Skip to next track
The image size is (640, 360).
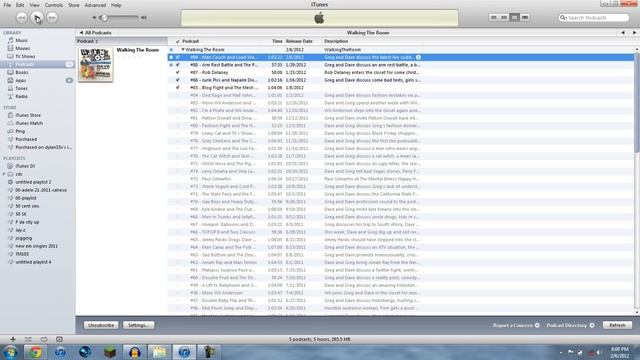[x=52, y=18]
